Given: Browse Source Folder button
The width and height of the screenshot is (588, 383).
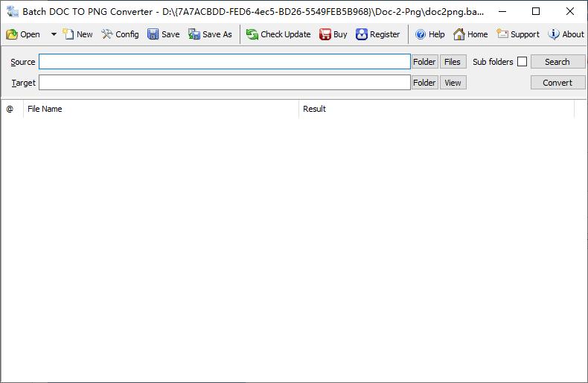Looking at the screenshot, I should [x=424, y=62].
